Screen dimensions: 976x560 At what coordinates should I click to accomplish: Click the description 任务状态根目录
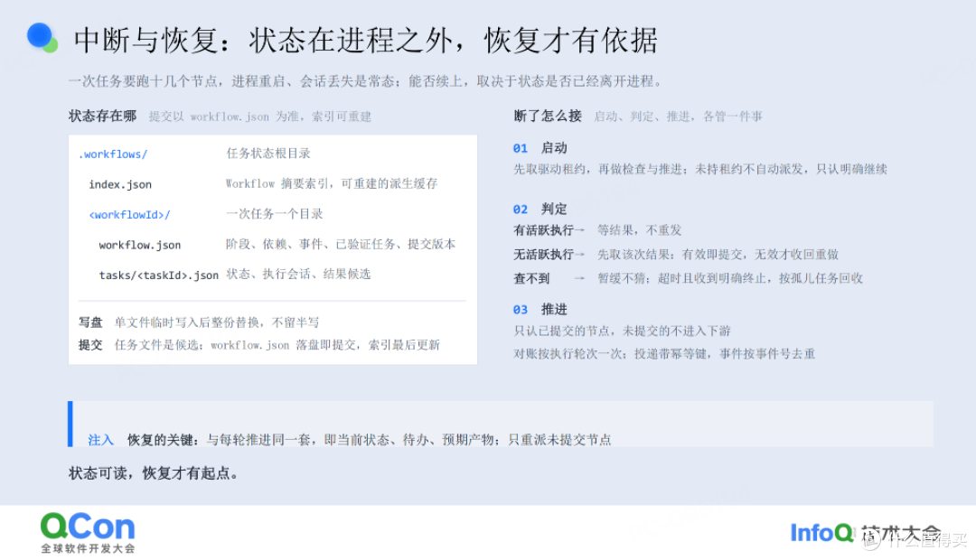click(268, 153)
